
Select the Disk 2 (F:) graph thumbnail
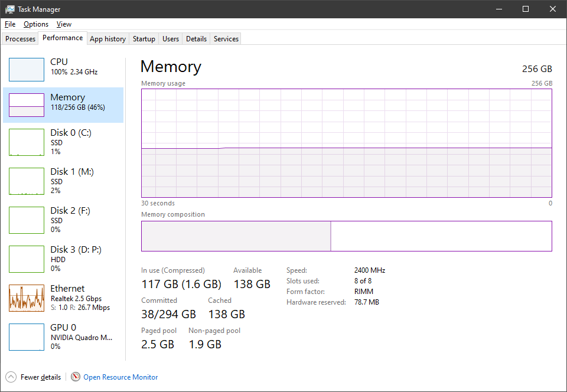click(27, 220)
